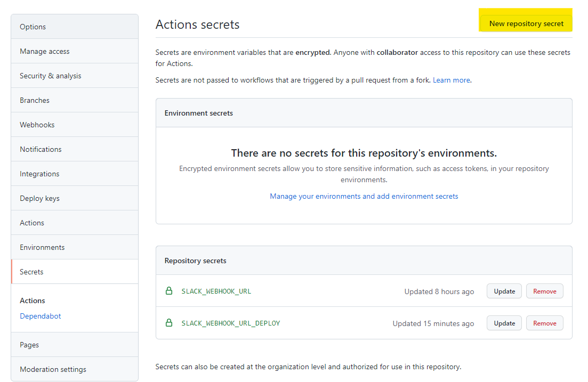Open Manage your environments and add environment secrets
Image resolution: width=588 pixels, height=382 pixels.
[364, 197]
